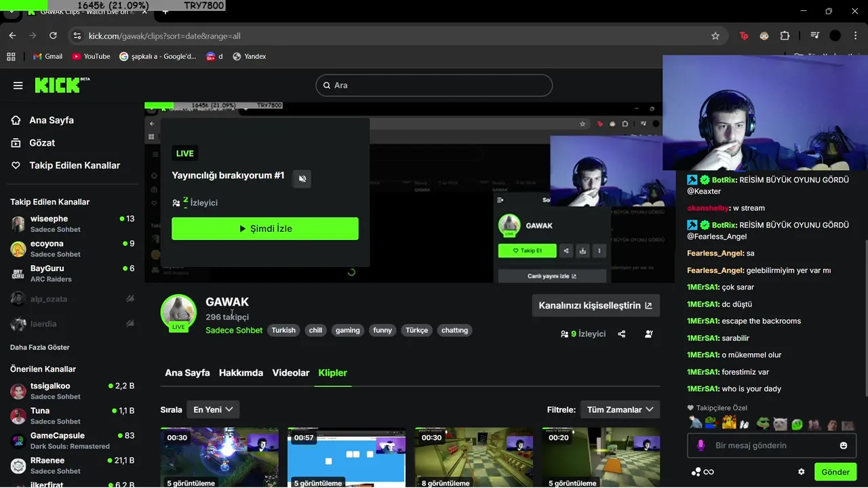Click the GAWAK channel avatar
Screen dimensions: 868x488
[x=178, y=312]
